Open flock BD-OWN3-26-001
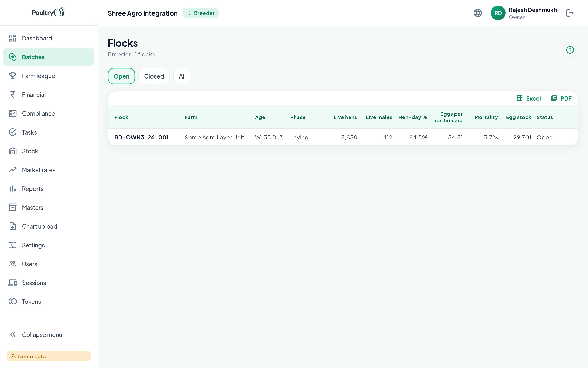 (x=141, y=137)
